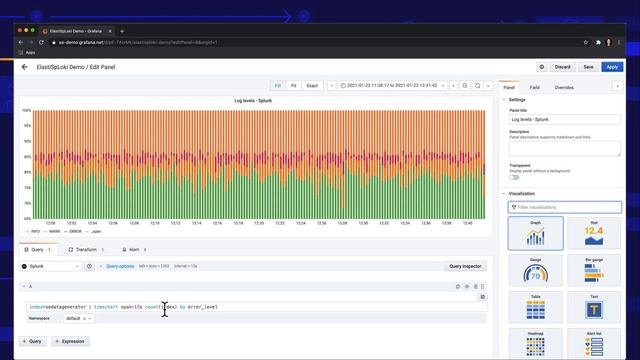Click inside the Splunk search query field

(x=257, y=307)
